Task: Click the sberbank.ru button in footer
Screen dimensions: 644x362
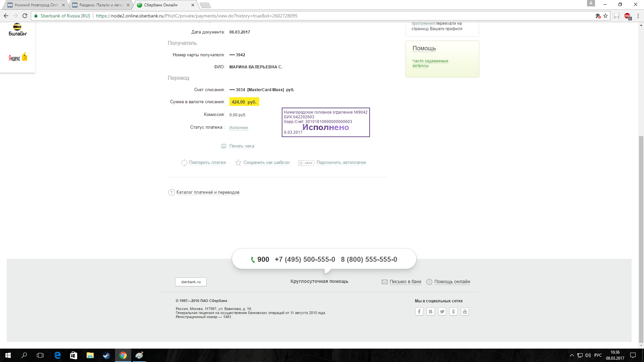Action: click(x=191, y=282)
